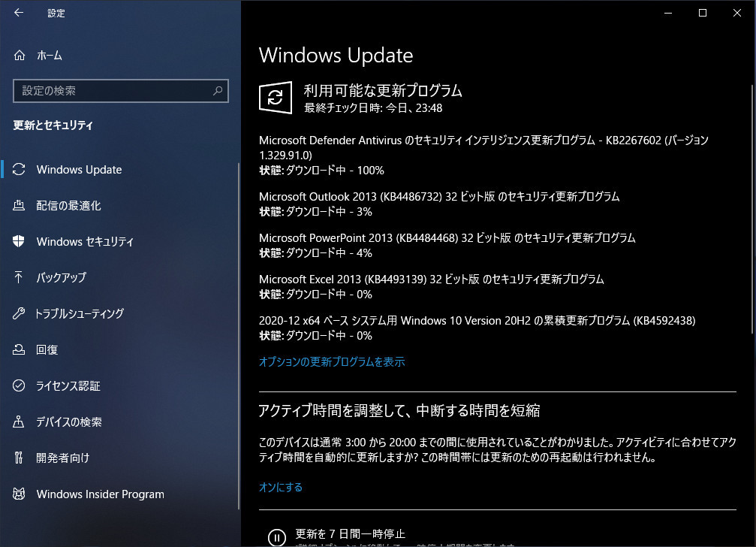Click the バックアップ upload arrow icon
The image size is (756, 547).
click(x=19, y=277)
